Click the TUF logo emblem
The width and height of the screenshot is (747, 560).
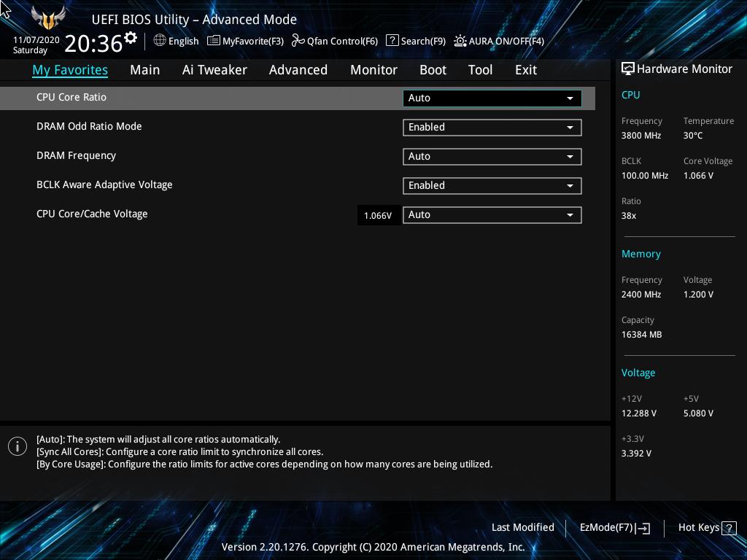pos(48,17)
